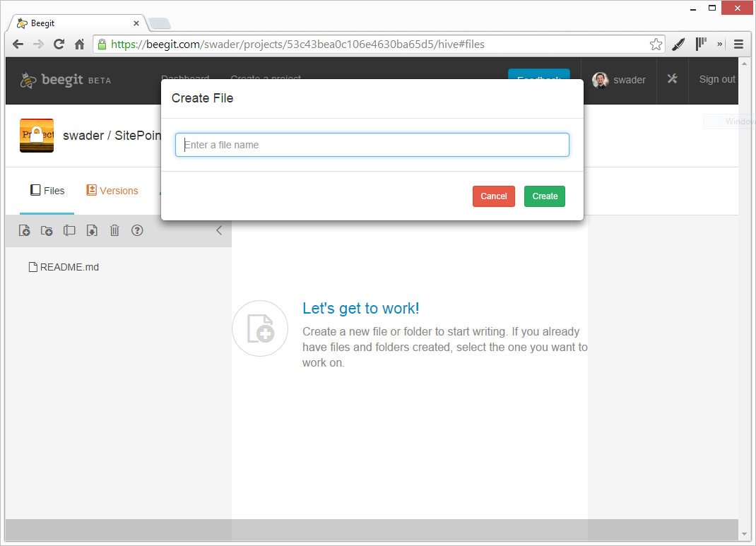Click the large add file circle icon
756x546 pixels.
point(260,328)
